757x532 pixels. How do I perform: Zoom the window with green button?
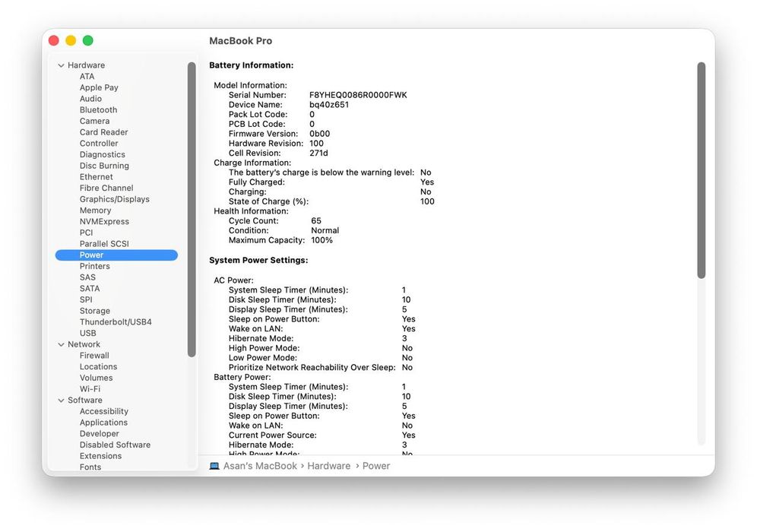pos(88,40)
